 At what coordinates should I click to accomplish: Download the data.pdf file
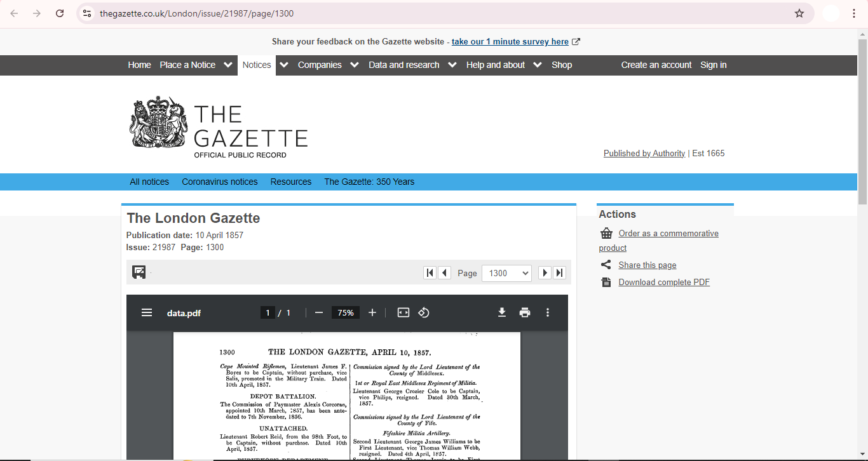point(502,312)
